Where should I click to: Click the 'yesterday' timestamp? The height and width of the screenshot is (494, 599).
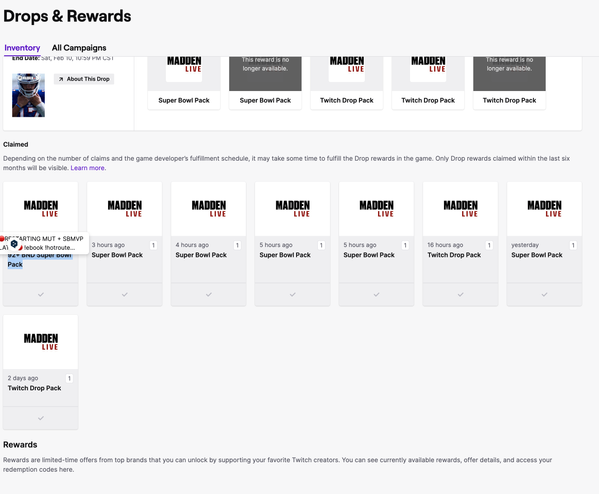click(525, 245)
